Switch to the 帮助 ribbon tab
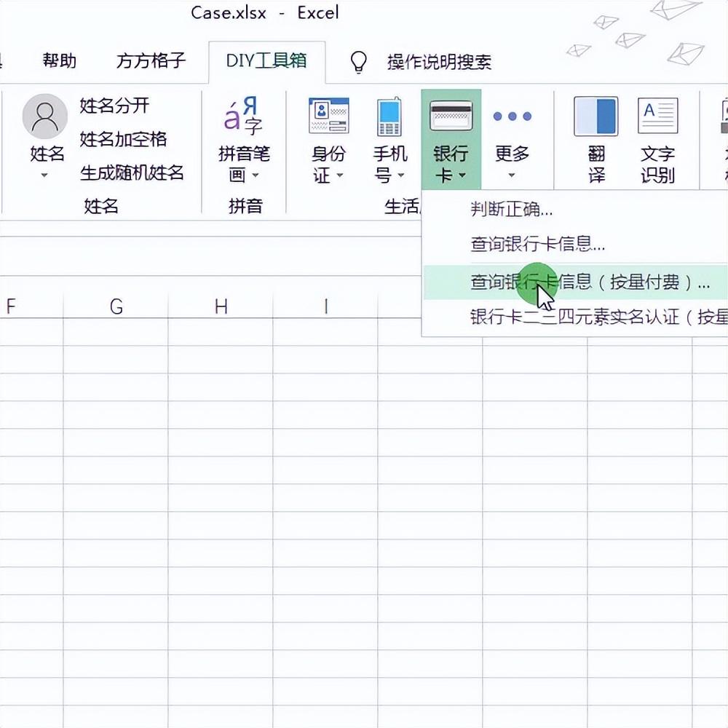This screenshot has width=728, height=728. point(60,61)
